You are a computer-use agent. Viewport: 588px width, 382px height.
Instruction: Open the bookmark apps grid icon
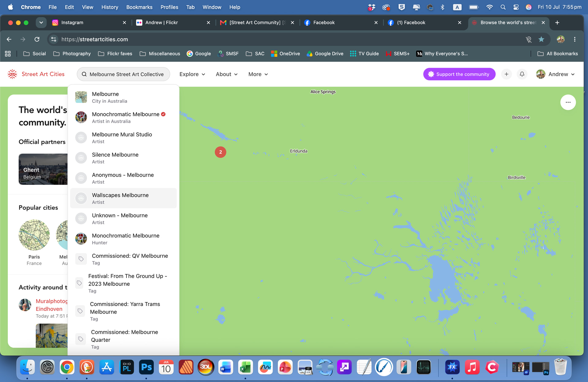pos(8,54)
